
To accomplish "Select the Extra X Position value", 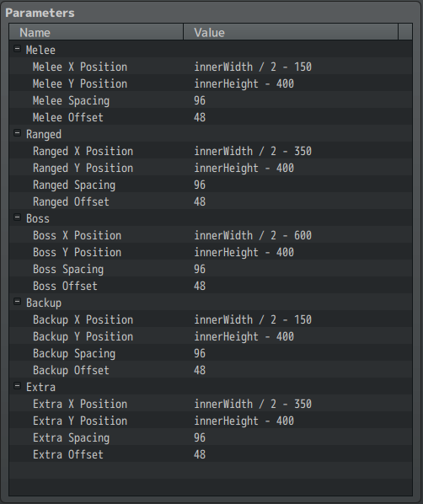I will tap(253, 404).
